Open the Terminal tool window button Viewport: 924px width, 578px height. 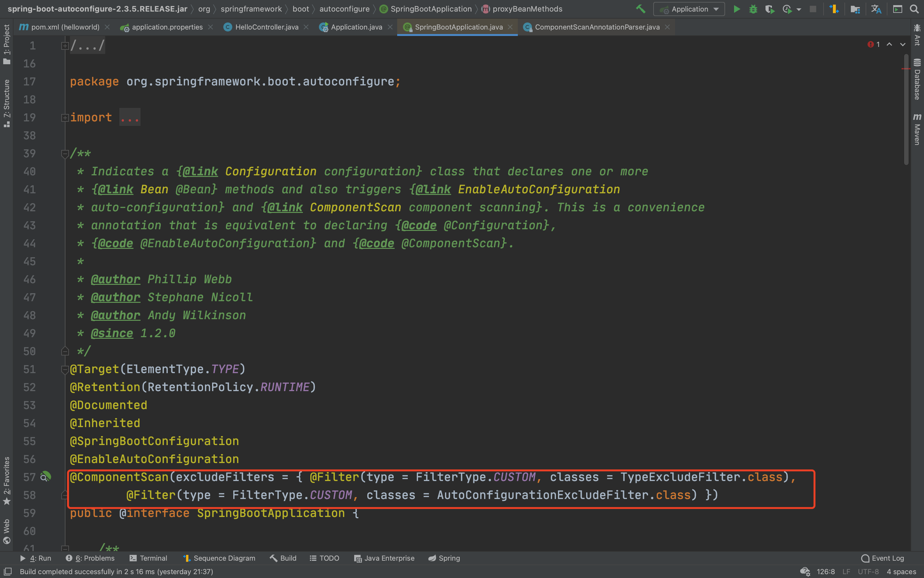[149, 558]
